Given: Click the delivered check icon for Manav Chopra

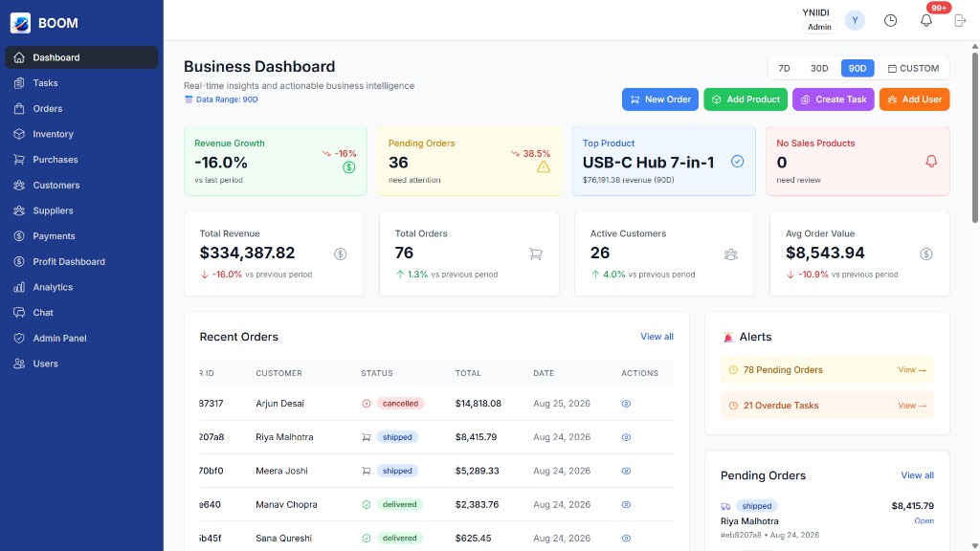Looking at the screenshot, I should tap(367, 505).
